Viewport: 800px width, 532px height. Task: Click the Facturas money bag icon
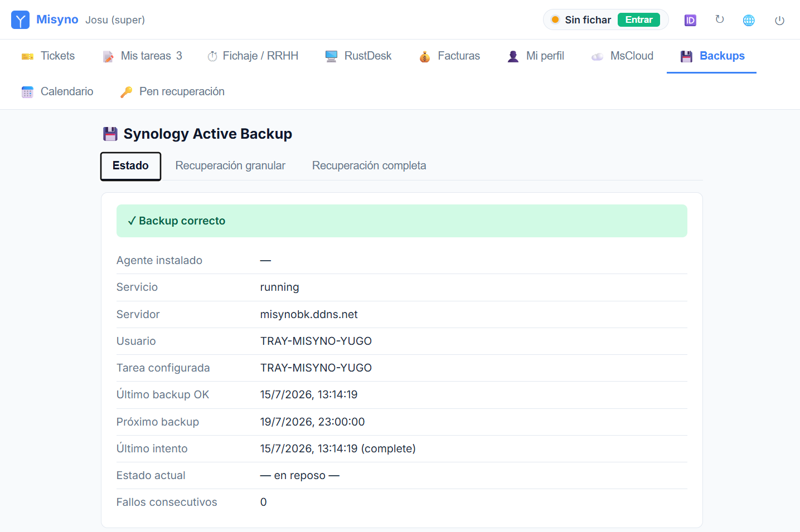click(x=425, y=56)
